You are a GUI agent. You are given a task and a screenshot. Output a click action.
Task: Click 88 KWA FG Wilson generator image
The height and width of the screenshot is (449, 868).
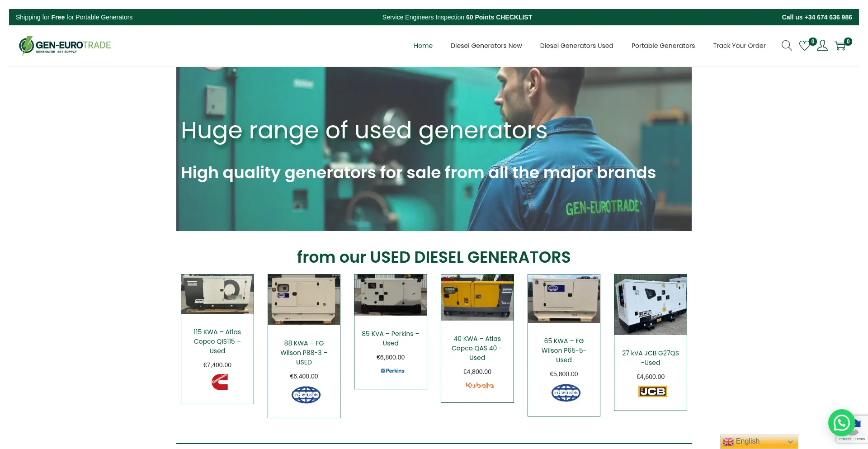pos(304,299)
